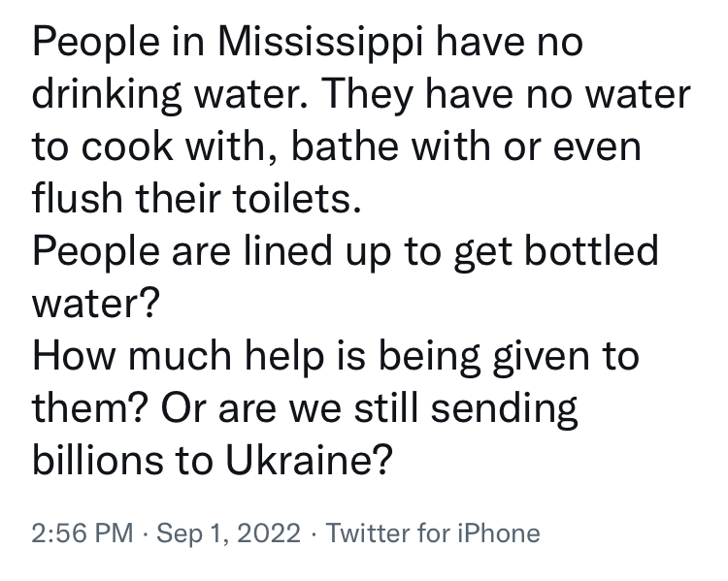
Task: Click the word 'They' in the tweet
Action: point(367,95)
